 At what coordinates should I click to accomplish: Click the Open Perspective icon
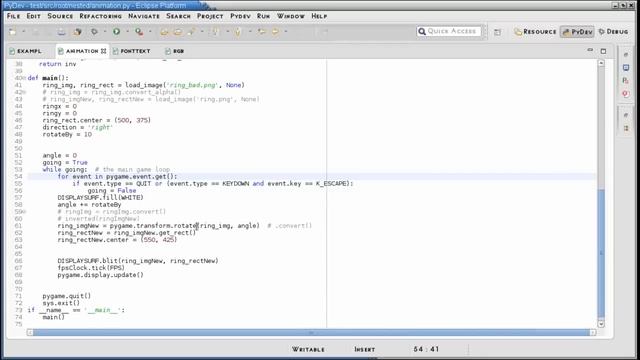[x=497, y=32]
